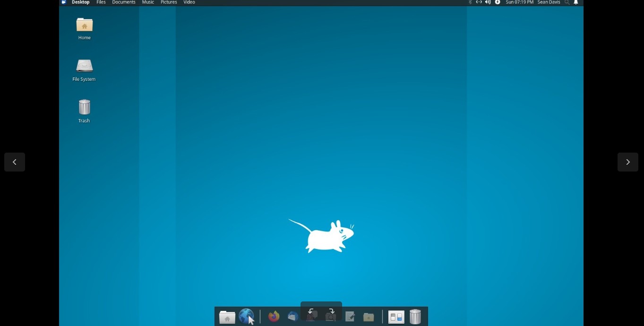Click the Bluetooth tray icon

470,2
